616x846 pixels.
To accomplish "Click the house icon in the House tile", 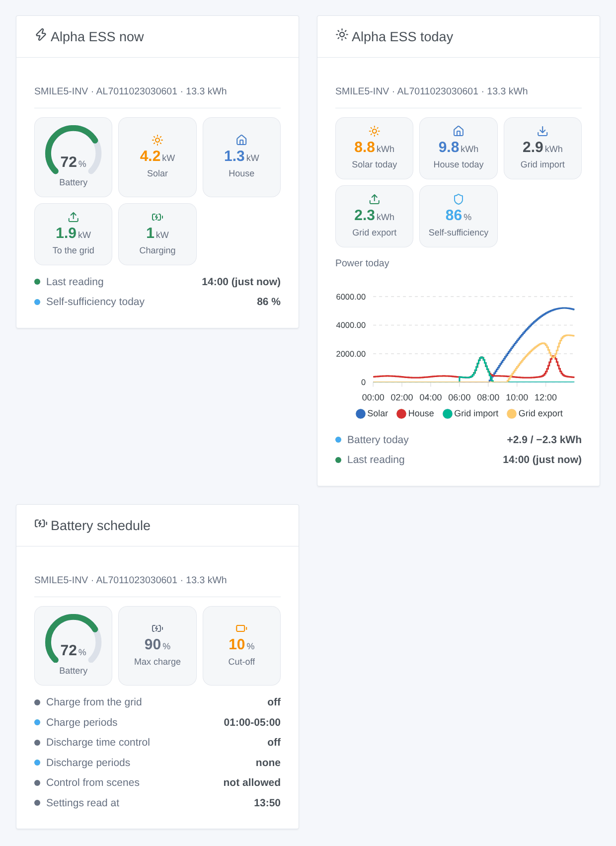I will pyautogui.click(x=241, y=140).
